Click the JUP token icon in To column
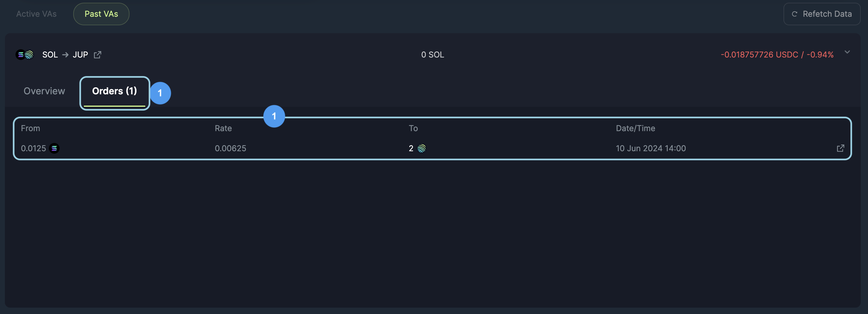 pyautogui.click(x=422, y=148)
